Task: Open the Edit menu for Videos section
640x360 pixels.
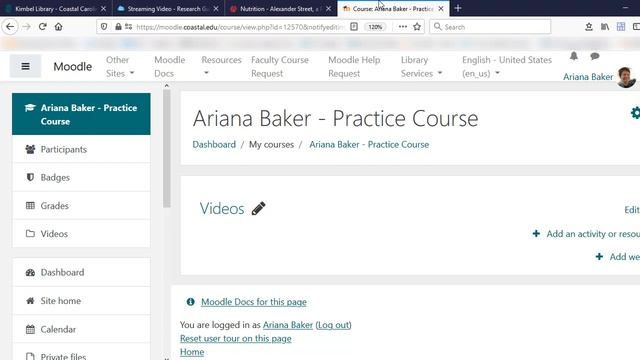Action: click(632, 210)
